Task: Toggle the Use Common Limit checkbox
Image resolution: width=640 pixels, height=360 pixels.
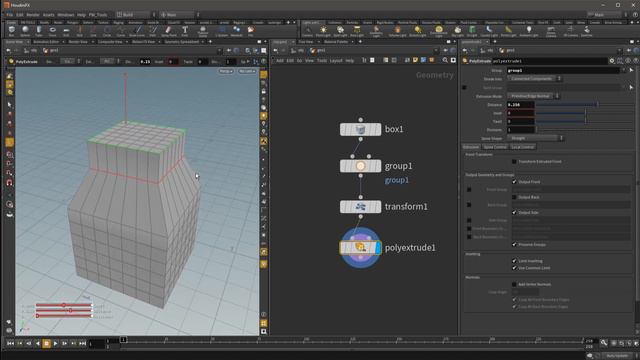Action: 514,268
